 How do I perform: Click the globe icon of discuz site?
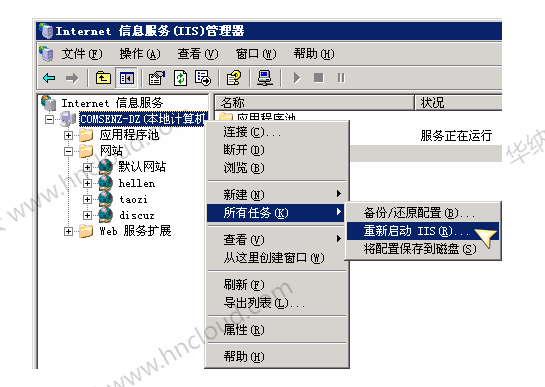coord(106,215)
